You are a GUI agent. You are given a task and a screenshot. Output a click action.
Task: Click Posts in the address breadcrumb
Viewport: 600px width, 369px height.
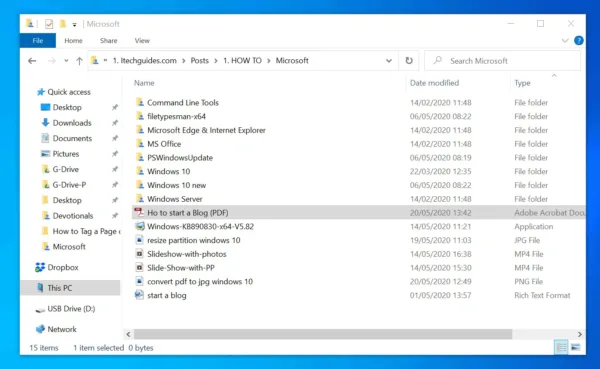200,60
